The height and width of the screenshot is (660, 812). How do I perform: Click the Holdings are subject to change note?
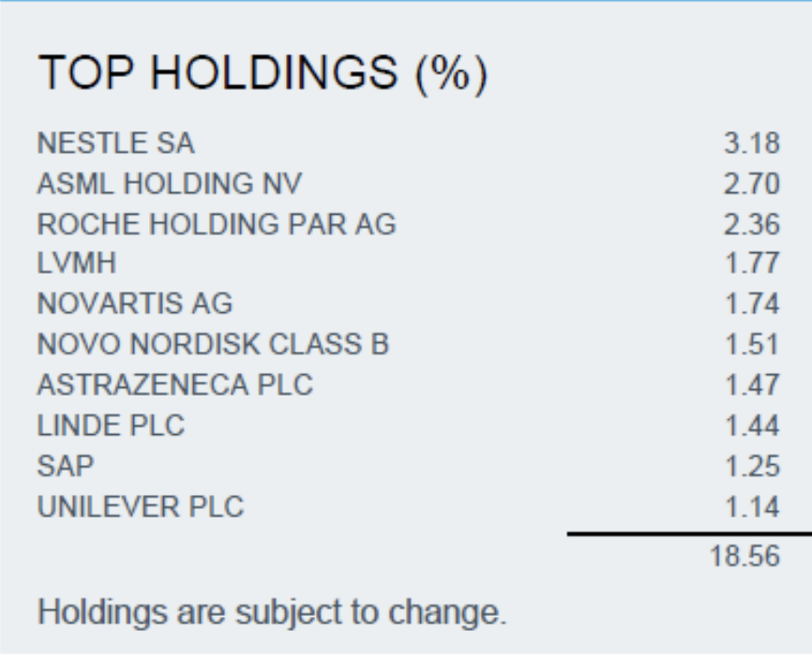[272, 612]
